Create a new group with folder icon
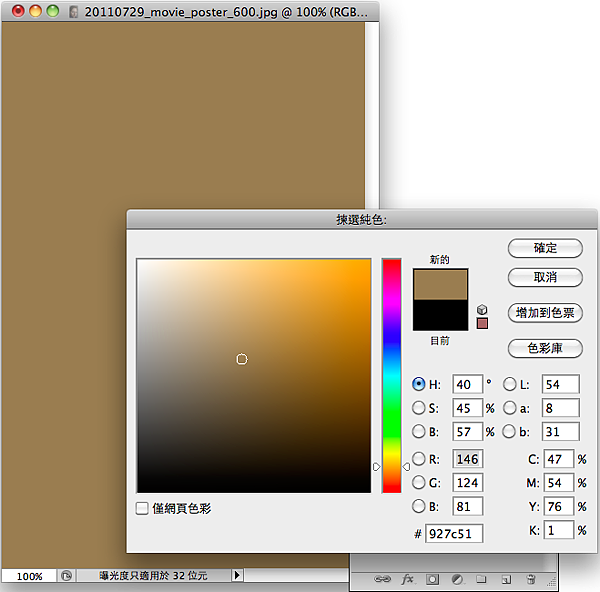The image size is (600, 592). (x=481, y=579)
